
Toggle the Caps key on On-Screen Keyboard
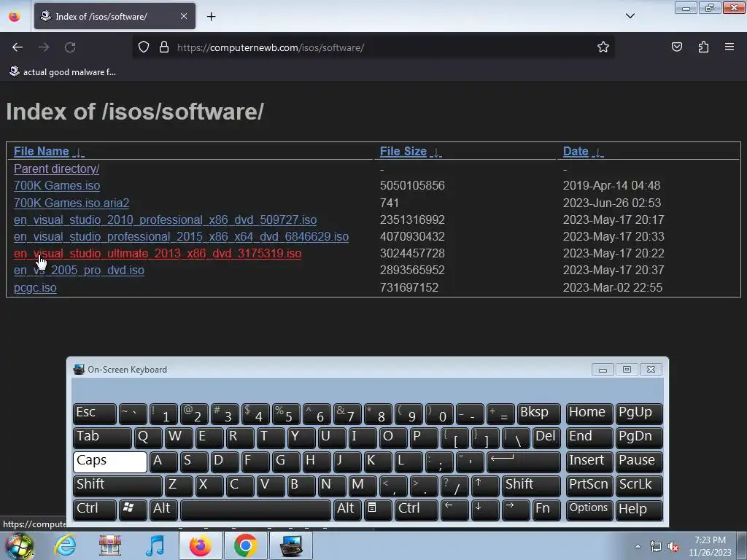pyautogui.click(x=110, y=462)
